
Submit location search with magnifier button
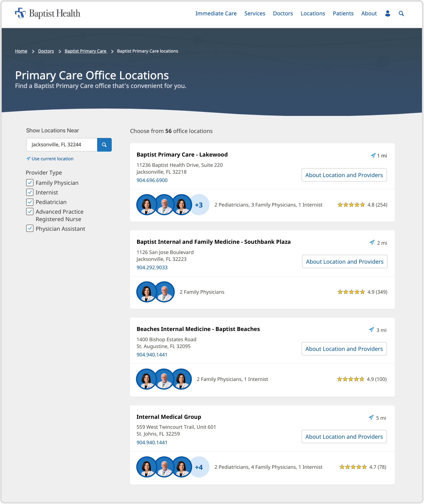click(104, 145)
